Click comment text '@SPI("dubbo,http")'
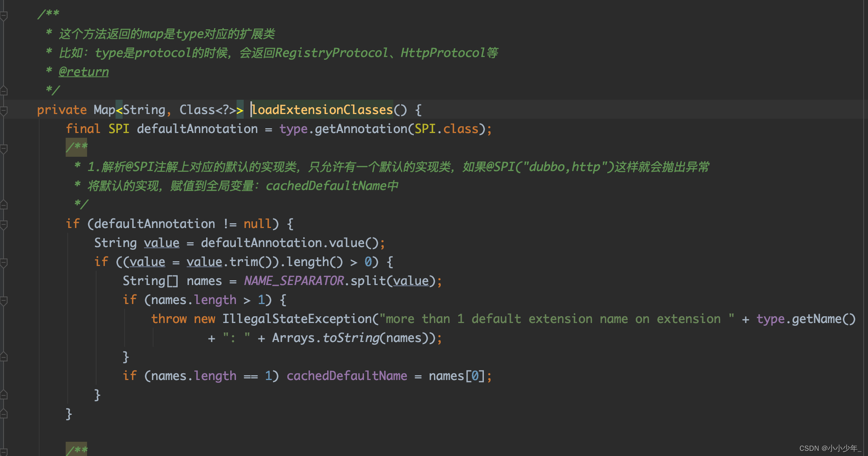This screenshot has width=868, height=456. pos(550,167)
